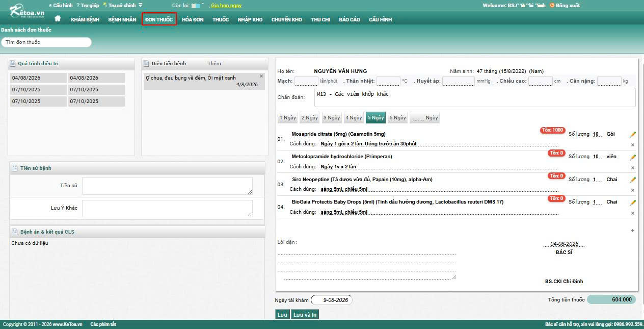Click the Tiền sử bệnh panel icon
The height and width of the screenshot is (329, 644).
tap(15, 168)
